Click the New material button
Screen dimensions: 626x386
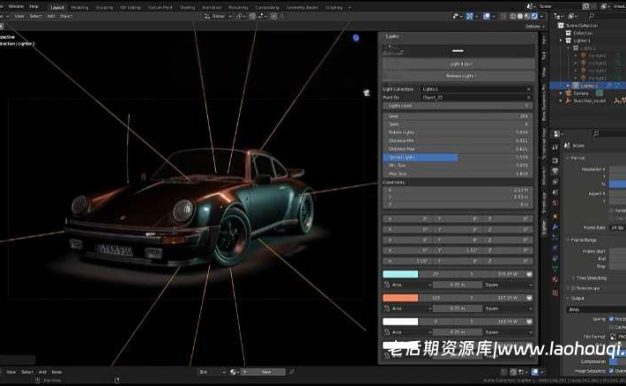click(266, 372)
